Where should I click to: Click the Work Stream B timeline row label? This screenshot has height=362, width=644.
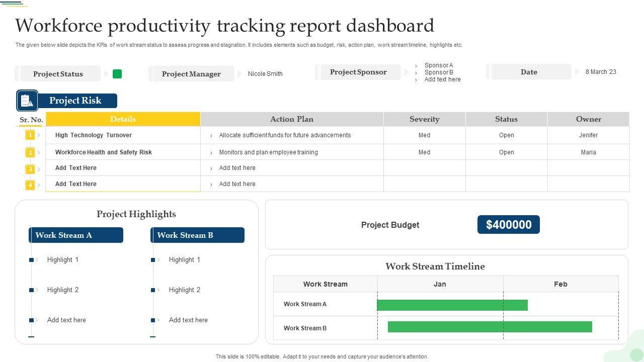305,328
